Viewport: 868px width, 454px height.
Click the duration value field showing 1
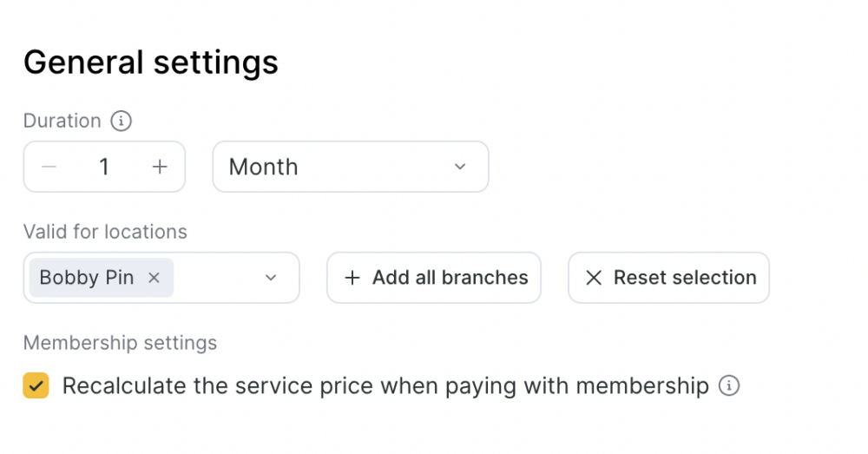tap(104, 167)
